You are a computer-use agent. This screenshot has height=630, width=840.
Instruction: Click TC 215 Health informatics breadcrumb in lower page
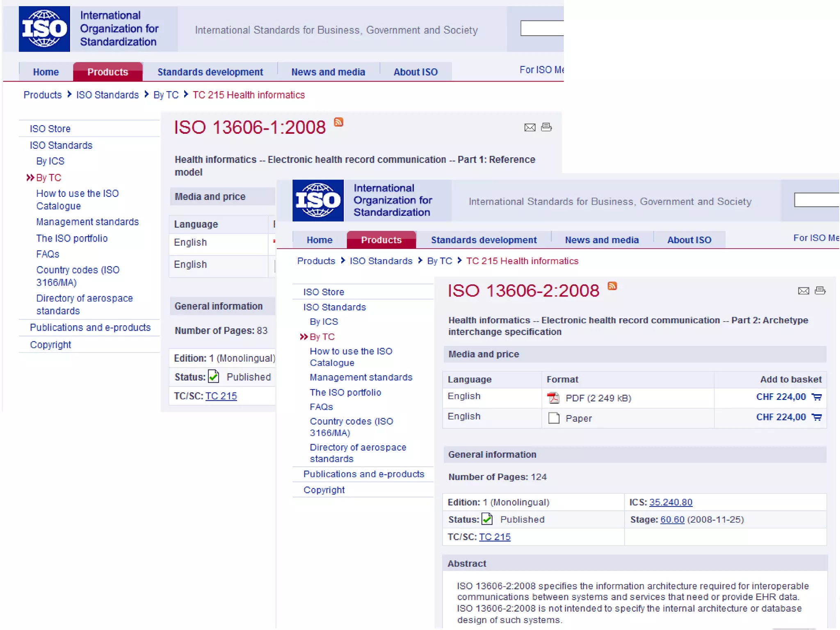click(522, 261)
